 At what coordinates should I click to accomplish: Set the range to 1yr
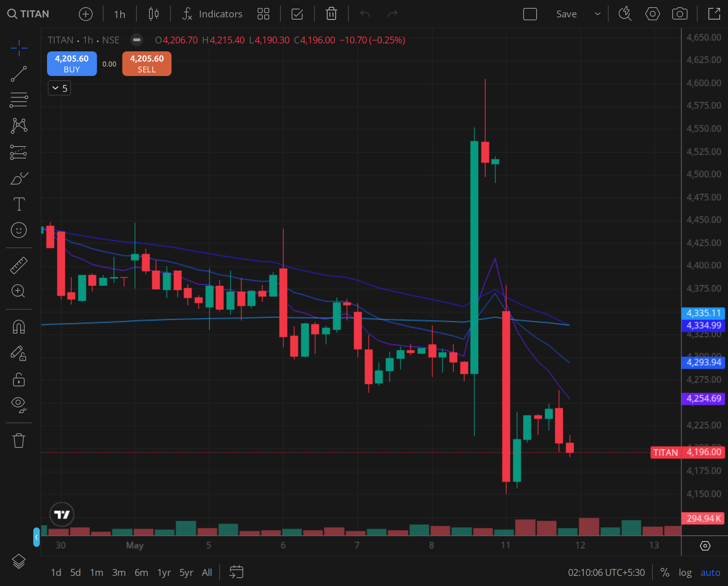pos(164,573)
